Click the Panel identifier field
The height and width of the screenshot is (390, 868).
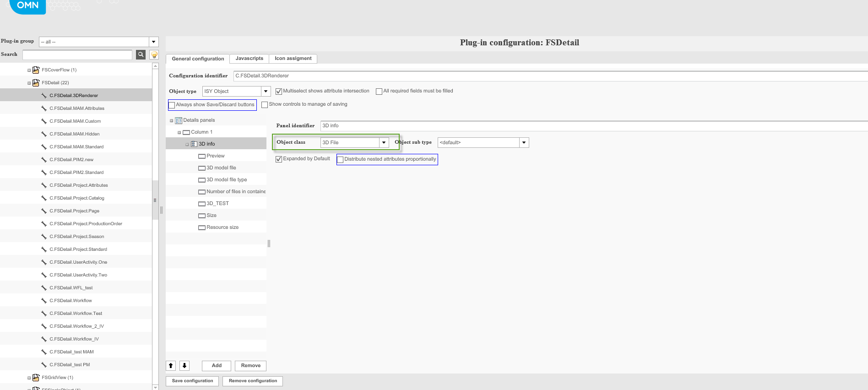[x=594, y=126]
